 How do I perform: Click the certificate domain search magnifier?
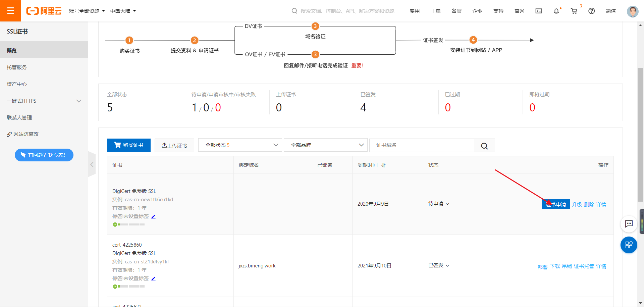484,146
